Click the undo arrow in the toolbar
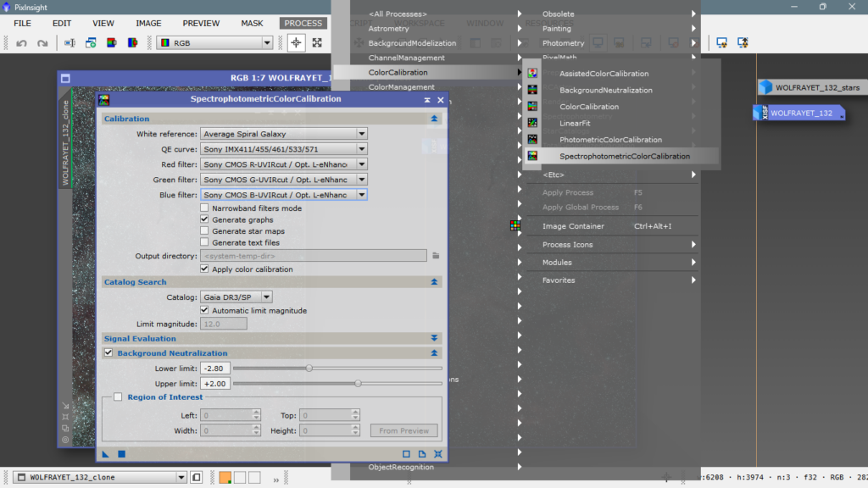Viewport: 868px width, 488px height. point(21,43)
